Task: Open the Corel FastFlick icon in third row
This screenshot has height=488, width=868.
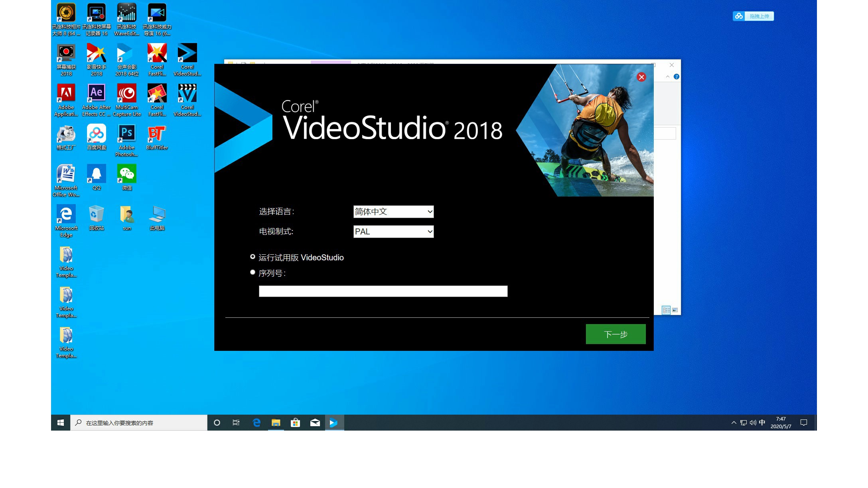Action: 157,100
